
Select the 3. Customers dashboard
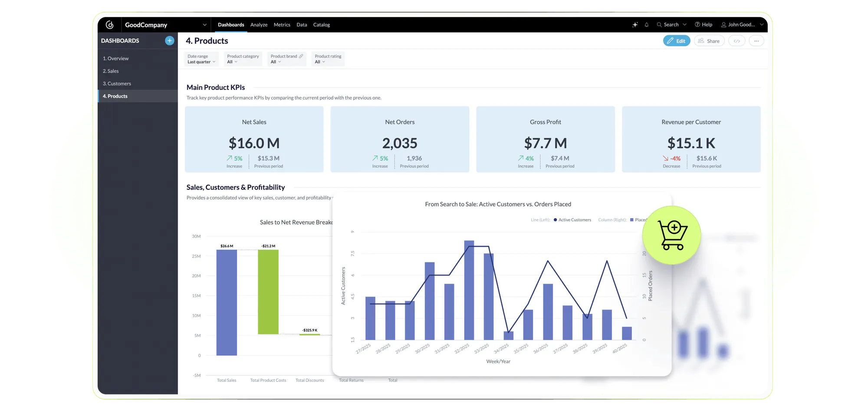click(138, 83)
